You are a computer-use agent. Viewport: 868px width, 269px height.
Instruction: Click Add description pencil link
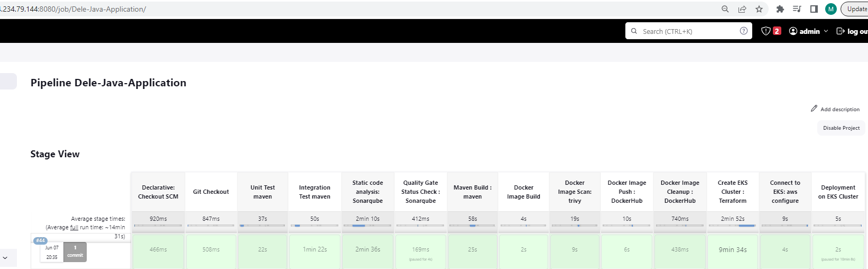pyautogui.click(x=835, y=109)
